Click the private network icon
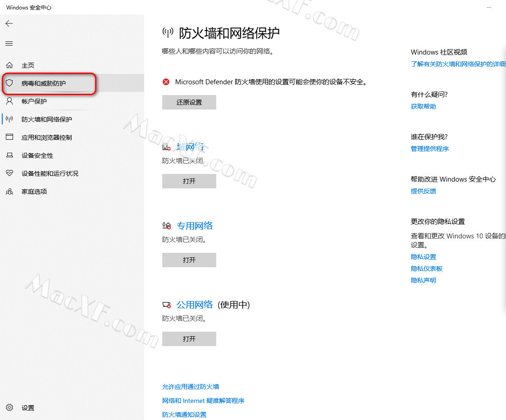506x420 pixels. tap(167, 226)
